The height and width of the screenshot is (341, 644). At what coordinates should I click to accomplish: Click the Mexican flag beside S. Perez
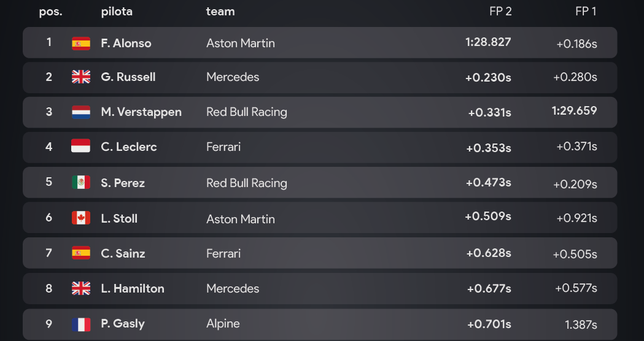(x=81, y=182)
